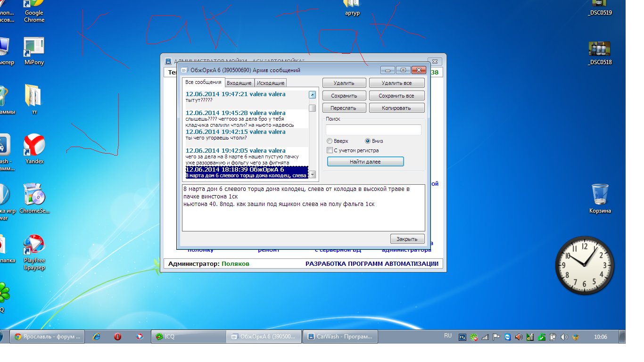Viewport: 644px width, 362px height.
Task: Switch to the ICQ taskbar window
Action: click(x=189, y=337)
